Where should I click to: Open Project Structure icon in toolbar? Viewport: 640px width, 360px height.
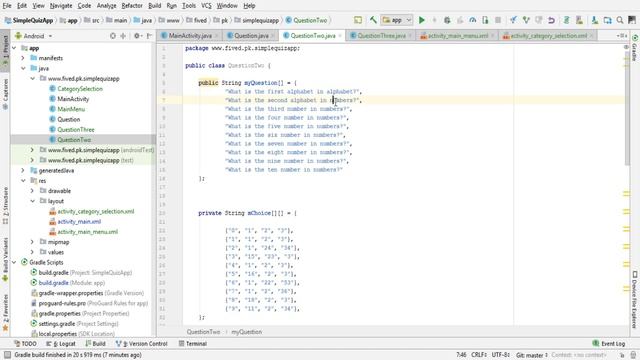[607, 20]
